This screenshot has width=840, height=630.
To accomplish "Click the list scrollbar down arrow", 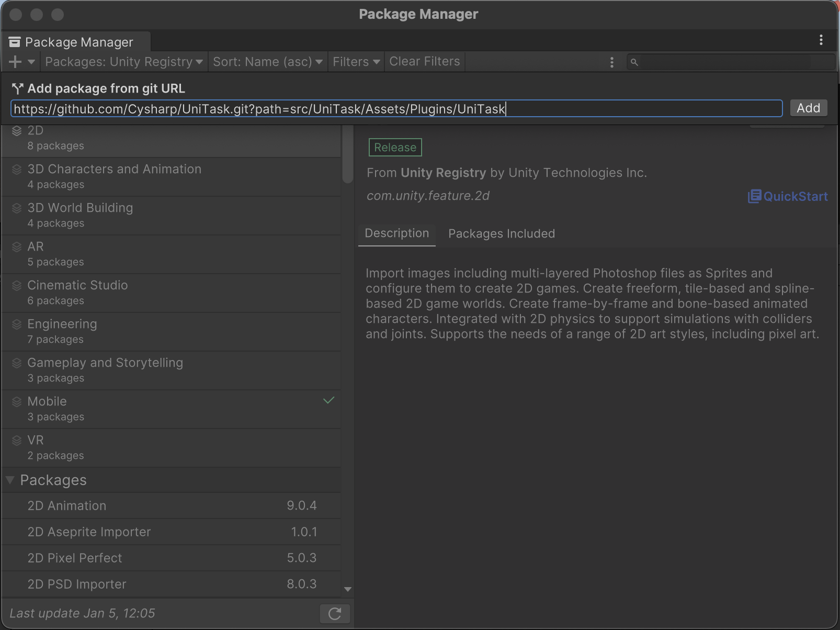I will (x=348, y=590).
